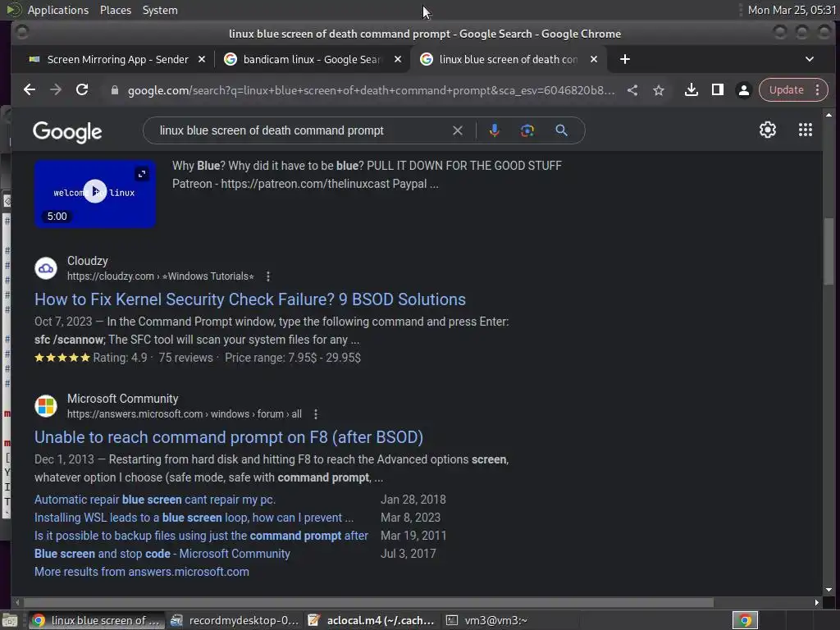Expand the tab search dropdown
The image size is (840, 630).
[810, 59]
